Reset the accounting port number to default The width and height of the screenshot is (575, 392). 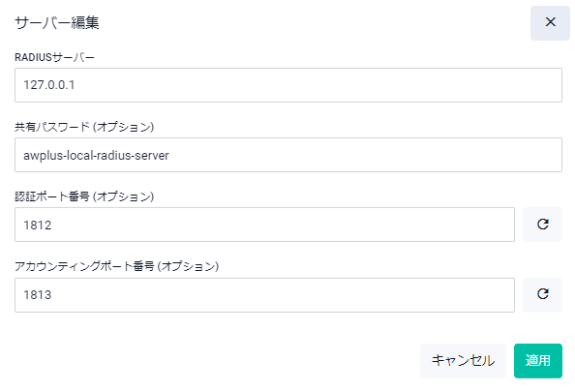[542, 294]
